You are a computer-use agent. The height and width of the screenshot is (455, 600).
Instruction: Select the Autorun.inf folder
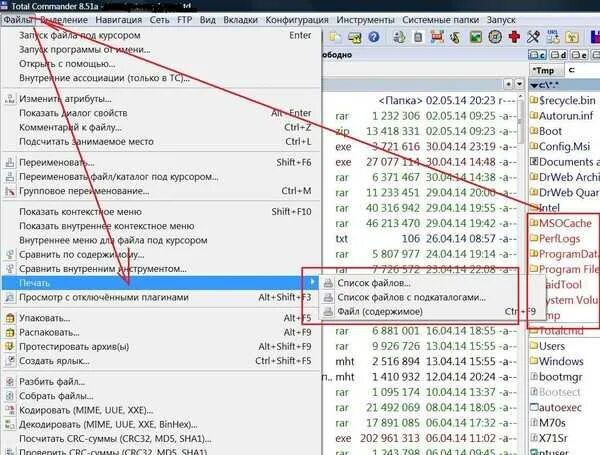(x=562, y=116)
